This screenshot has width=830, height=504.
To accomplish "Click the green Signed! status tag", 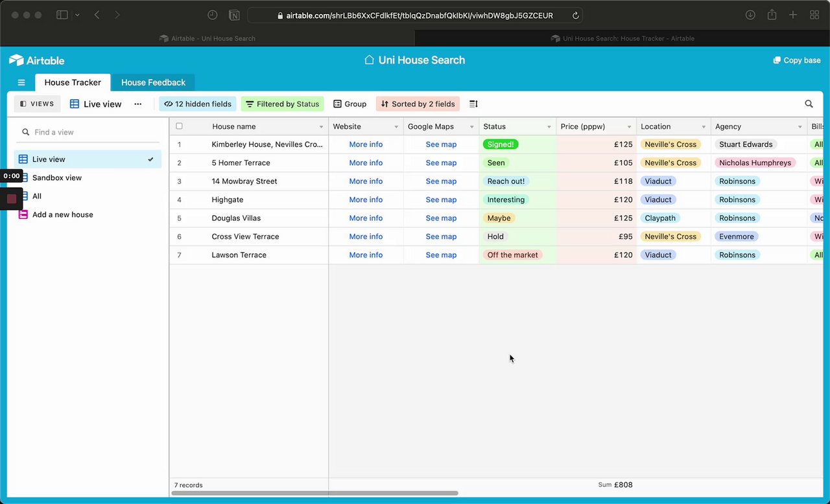I will click(501, 144).
